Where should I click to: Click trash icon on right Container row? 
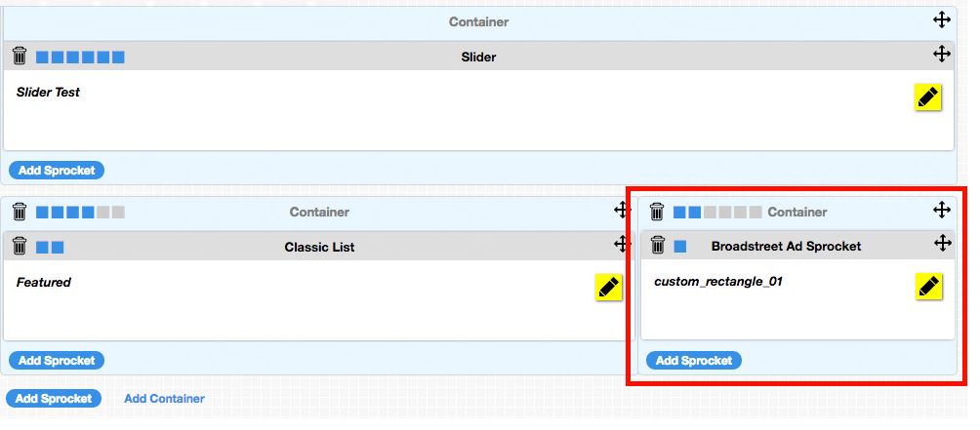tap(657, 211)
